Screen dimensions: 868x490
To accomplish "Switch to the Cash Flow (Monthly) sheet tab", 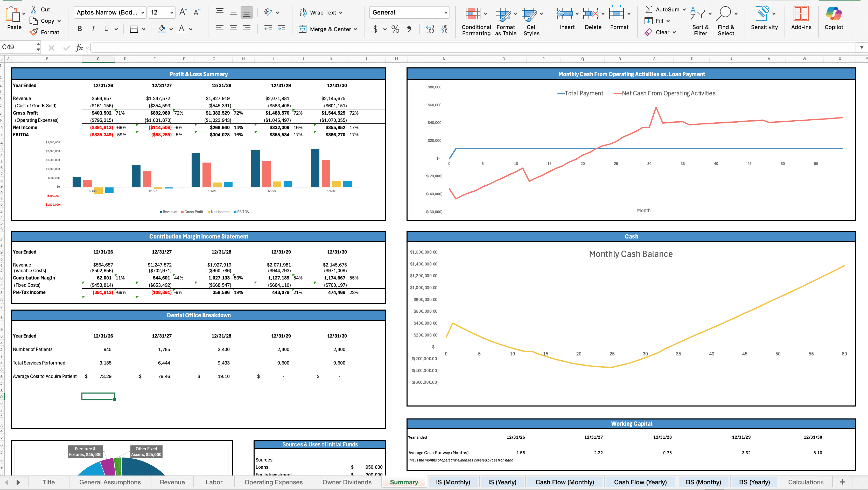I will coord(564,482).
